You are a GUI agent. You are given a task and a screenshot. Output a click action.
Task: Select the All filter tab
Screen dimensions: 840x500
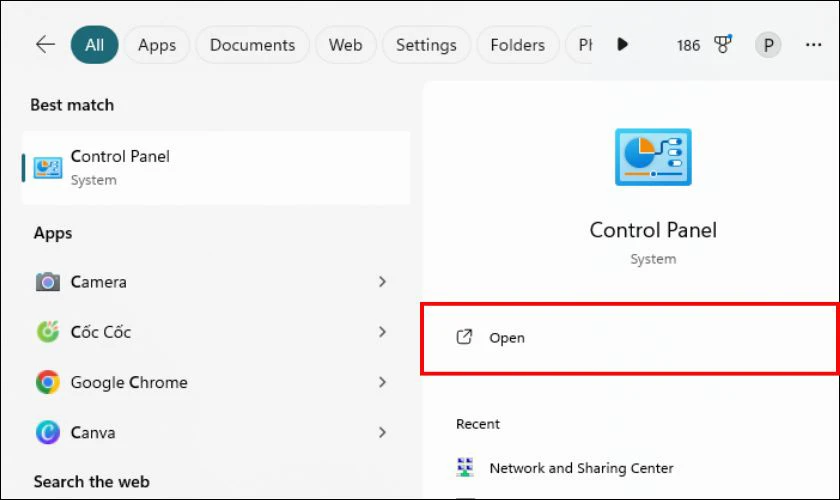point(94,45)
